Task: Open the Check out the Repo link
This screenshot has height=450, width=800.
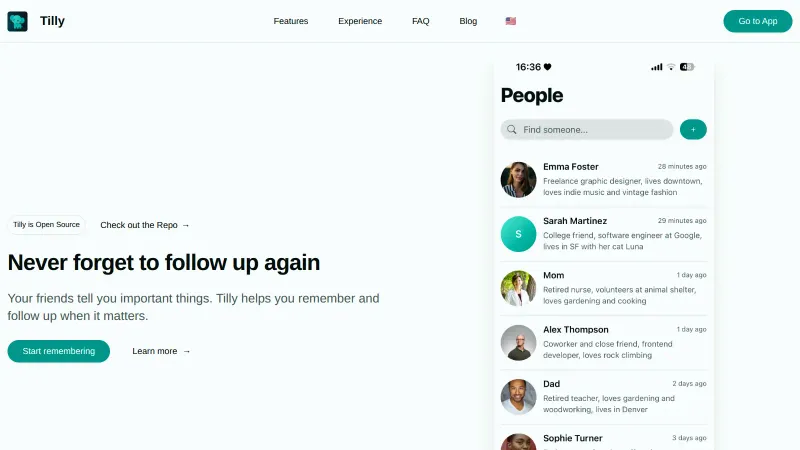Action: click(x=145, y=225)
